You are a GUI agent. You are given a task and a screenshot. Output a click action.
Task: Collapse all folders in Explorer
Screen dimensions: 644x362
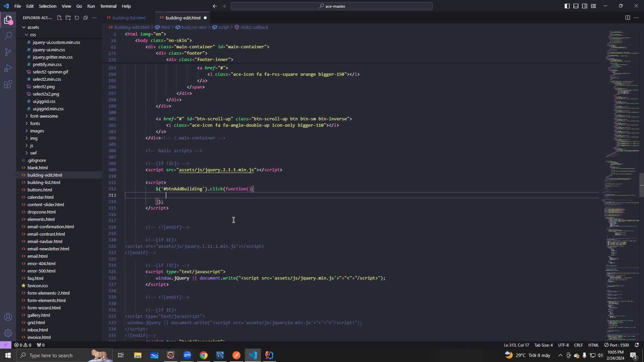point(86,18)
